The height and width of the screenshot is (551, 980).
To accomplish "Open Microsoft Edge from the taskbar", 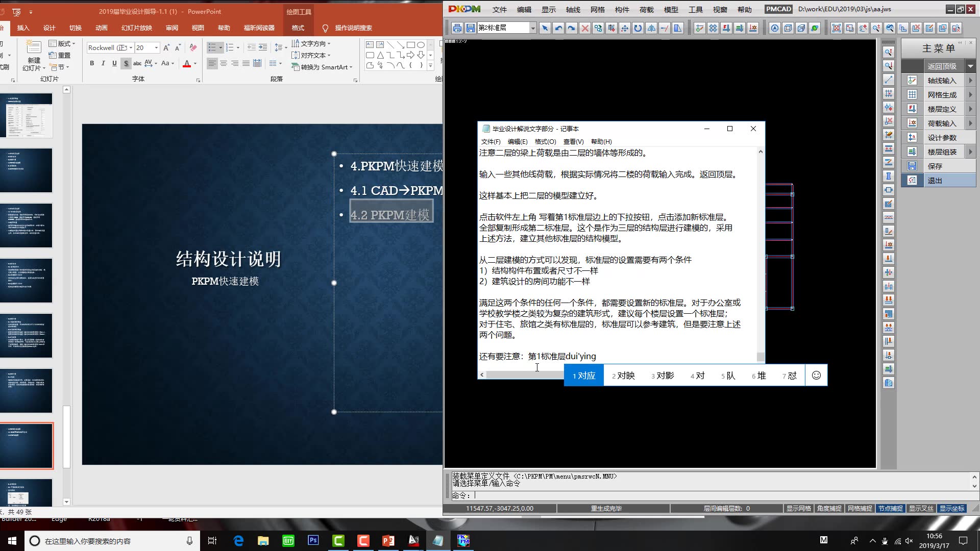I will click(238, 541).
